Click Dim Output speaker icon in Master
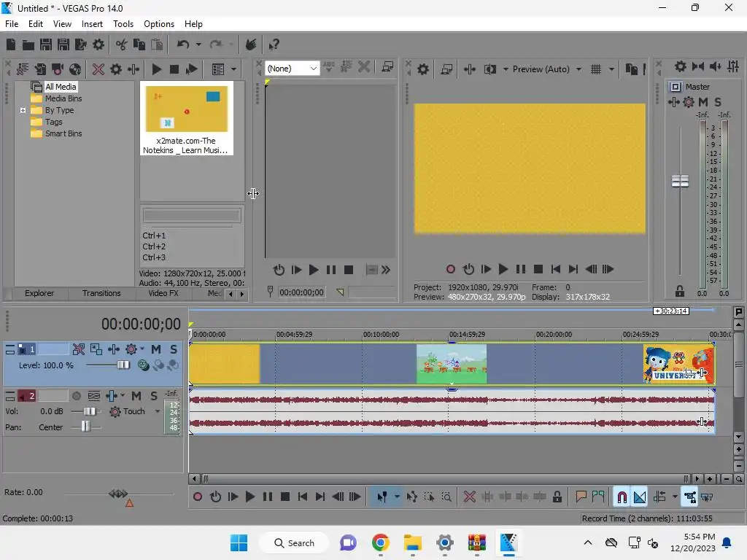Viewport: 747px width, 560px height. point(716,66)
